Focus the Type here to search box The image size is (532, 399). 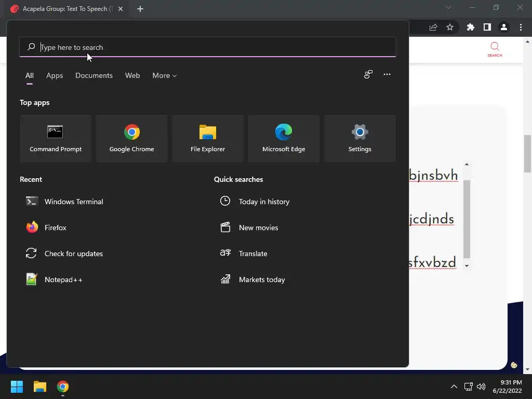coord(208,47)
